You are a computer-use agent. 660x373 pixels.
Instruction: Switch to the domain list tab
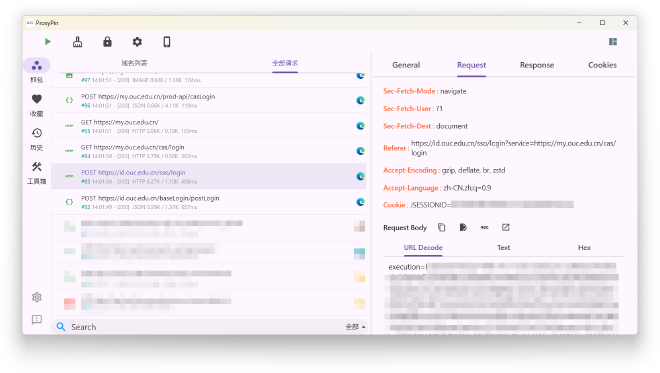coord(134,63)
